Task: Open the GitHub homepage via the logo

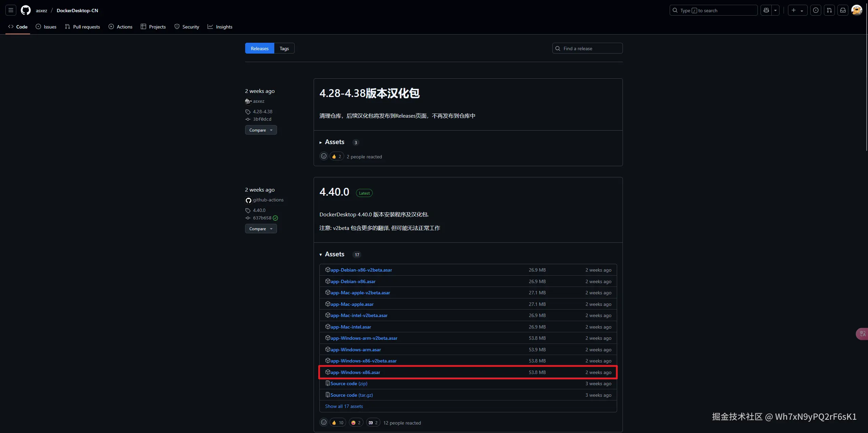Action: tap(26, 10)
